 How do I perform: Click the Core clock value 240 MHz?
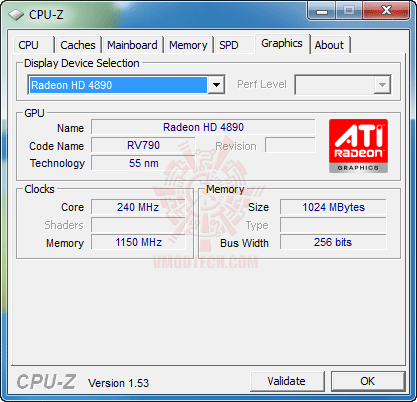tap(138, 207)
